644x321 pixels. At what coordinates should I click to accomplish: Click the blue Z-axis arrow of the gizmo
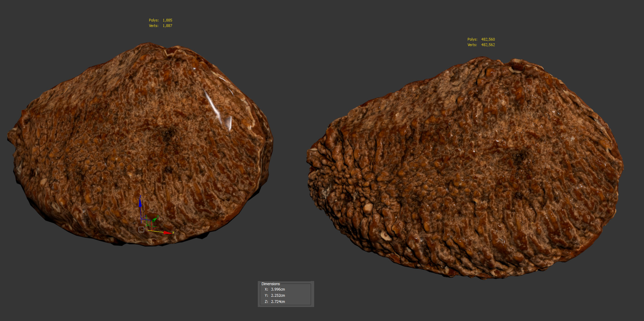click(140, 203)
